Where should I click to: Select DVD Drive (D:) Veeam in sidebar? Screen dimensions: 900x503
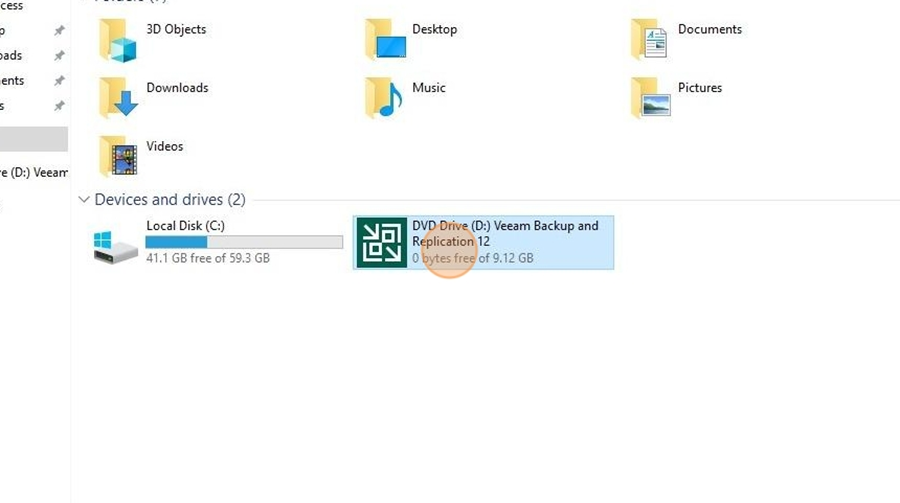pos(34,172)
